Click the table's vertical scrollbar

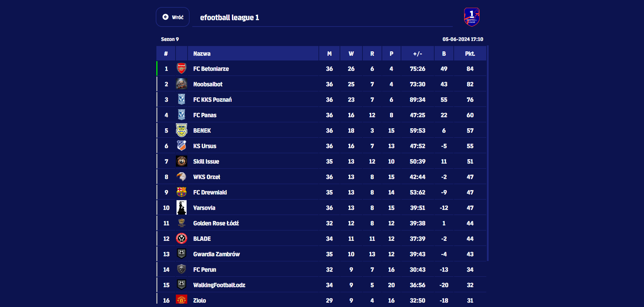tap(488, 153)
